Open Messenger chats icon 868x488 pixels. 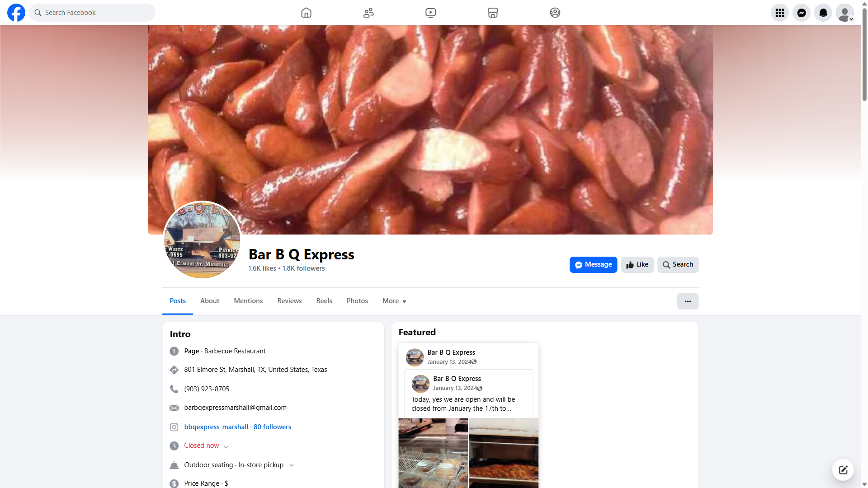801,13
